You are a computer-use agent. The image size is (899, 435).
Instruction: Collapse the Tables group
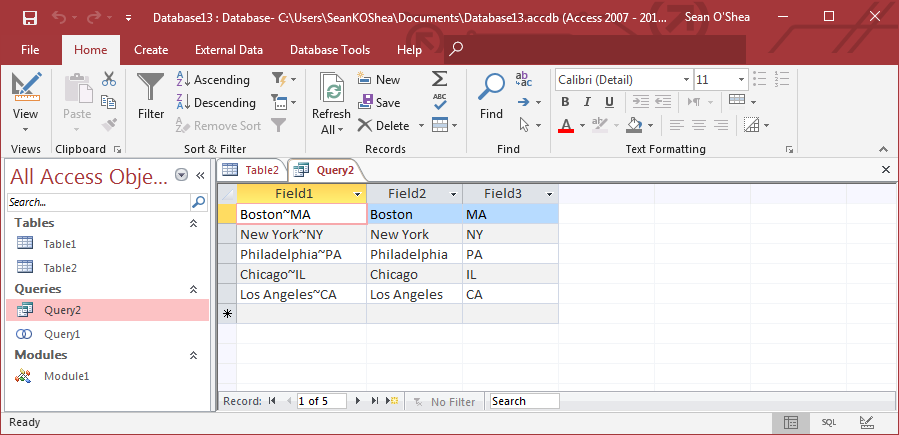tap(194, 223)
